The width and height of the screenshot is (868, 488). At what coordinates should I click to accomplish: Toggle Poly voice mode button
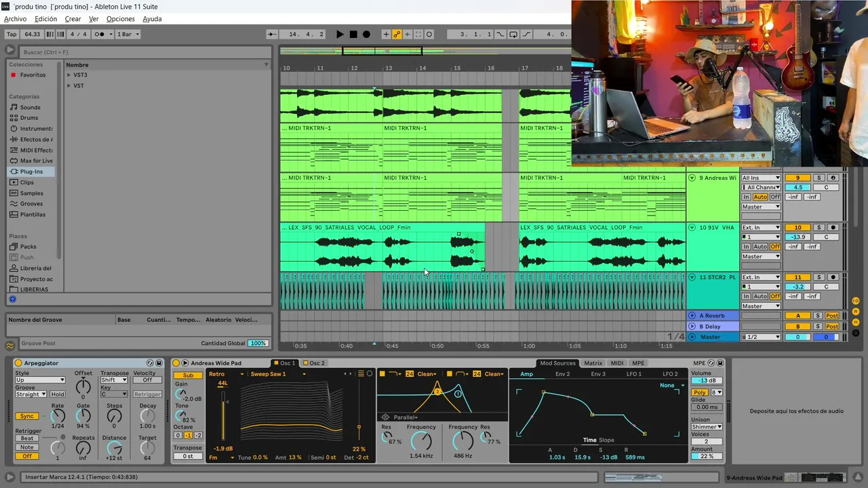(x=699, y=392)
